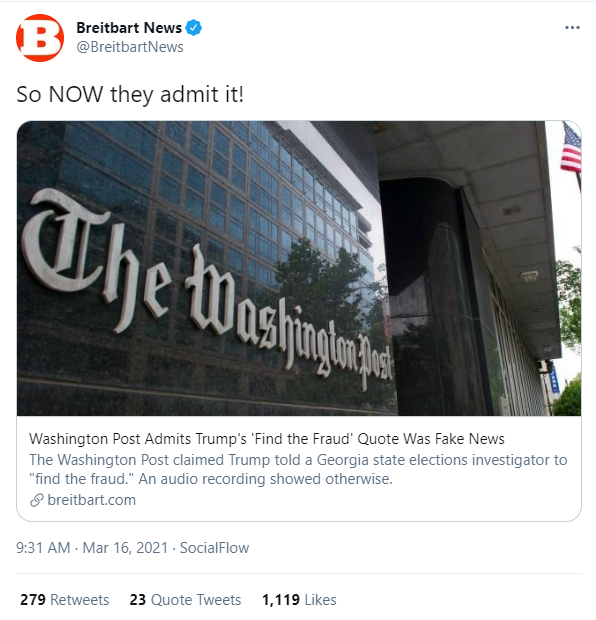
Task: Show the 1,119 Likes list
Action: coord(299,600)
